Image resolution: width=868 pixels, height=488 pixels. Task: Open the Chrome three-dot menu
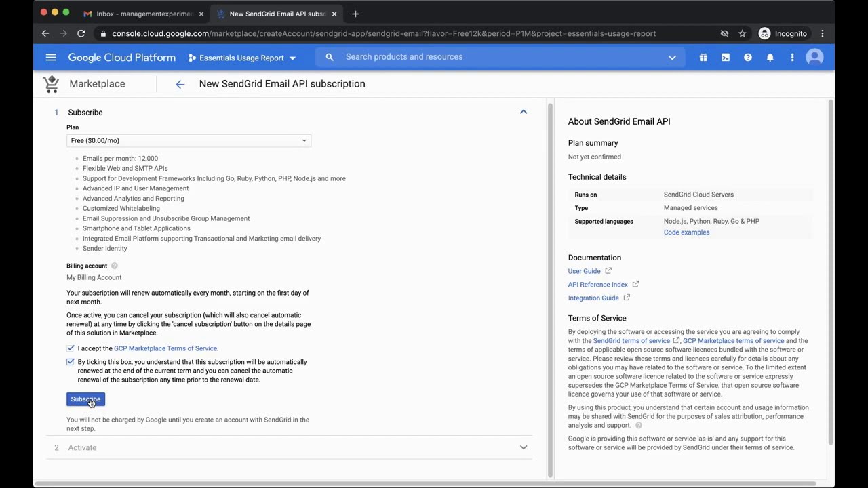tap(823, 33)
